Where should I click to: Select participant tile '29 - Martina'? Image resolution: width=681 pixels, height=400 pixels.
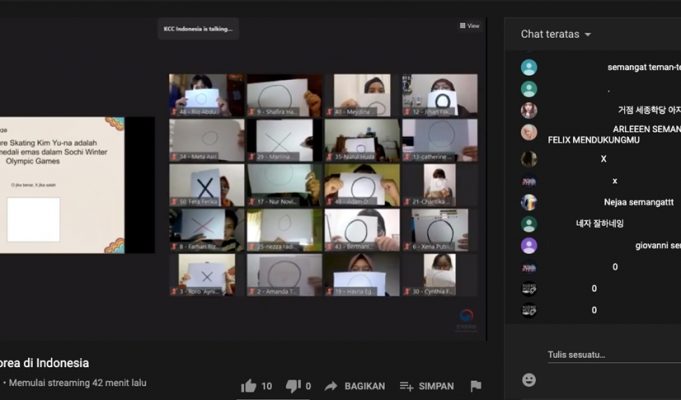pos(285,140)
